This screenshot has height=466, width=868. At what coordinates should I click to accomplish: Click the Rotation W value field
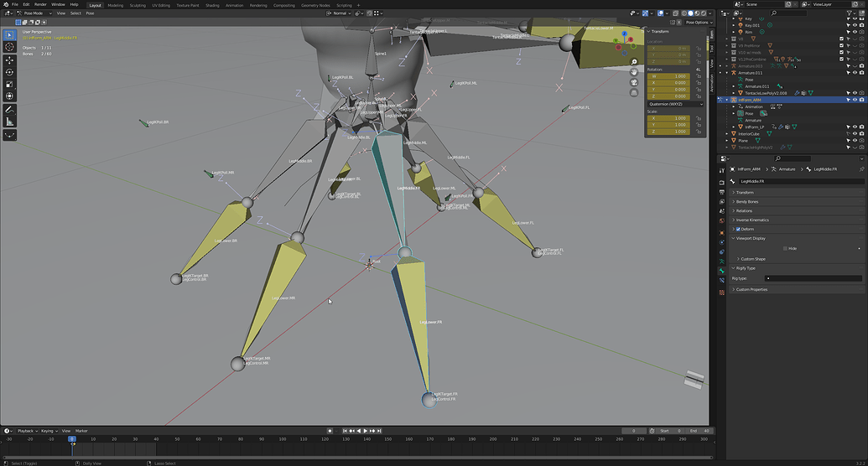[668, 76]
